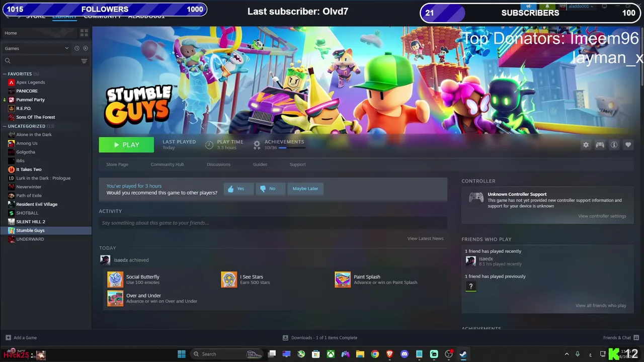The width and height of the screenshot is (644, 362).
Task: Open the Games collection dropdown
Action: pos(37,48)
